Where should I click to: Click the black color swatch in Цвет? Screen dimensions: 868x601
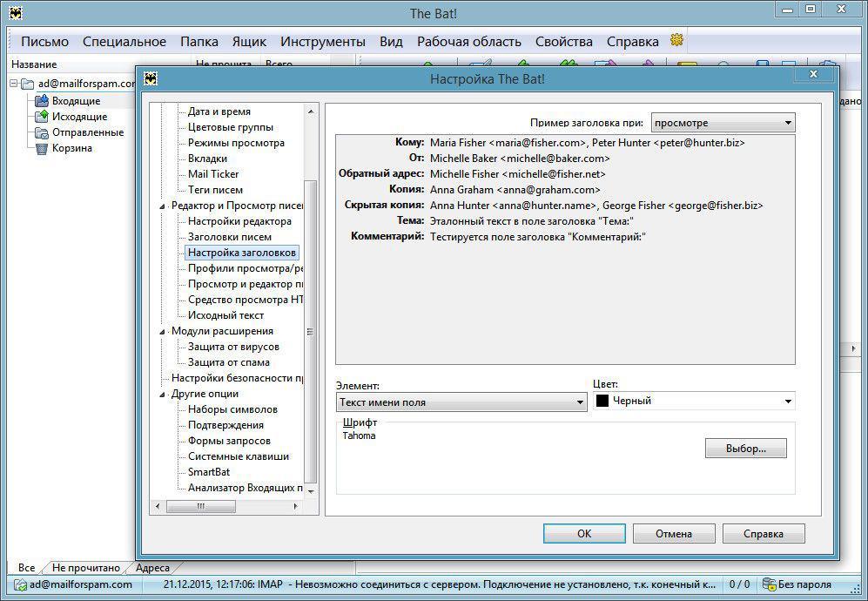[602, 401]
